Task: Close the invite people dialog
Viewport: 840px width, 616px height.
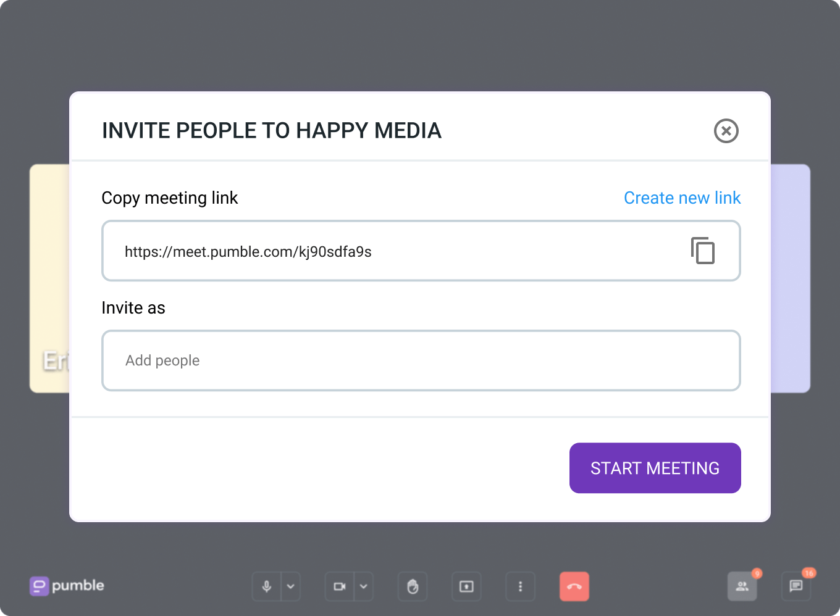Action: (726, 131)
